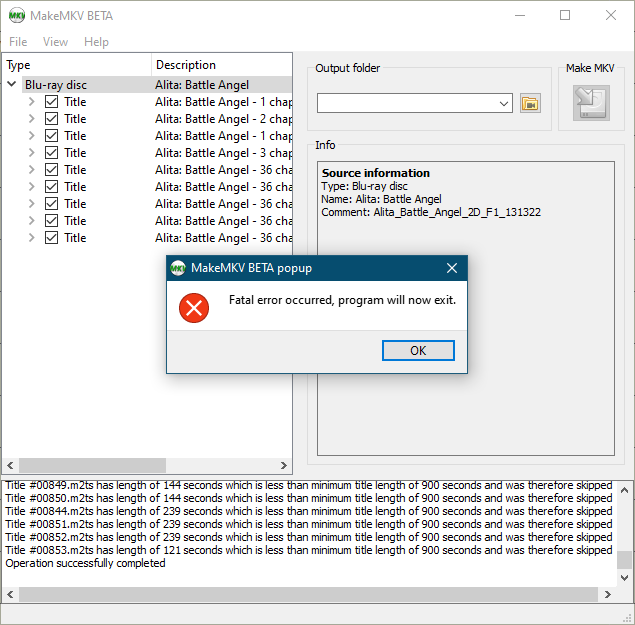Open the Help menu
The height and width of the screenshot is (625, 635).
coord(96,42)
